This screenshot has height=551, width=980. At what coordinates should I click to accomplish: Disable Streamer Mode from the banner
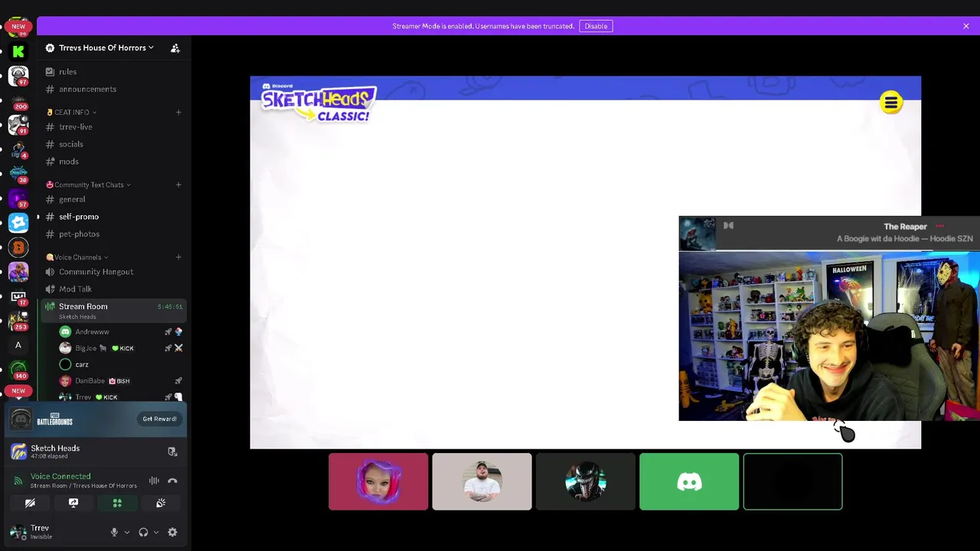coord(596,26)
